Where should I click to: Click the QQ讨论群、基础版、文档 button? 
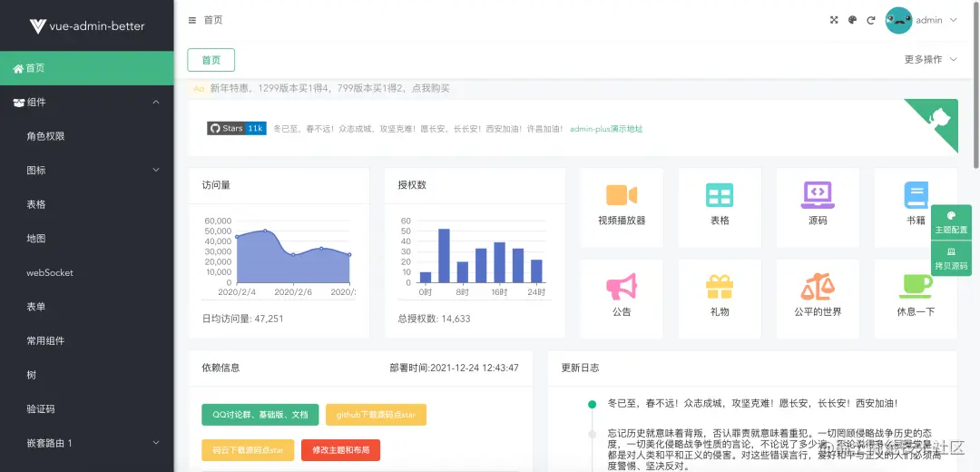click(x=260, y=415)
